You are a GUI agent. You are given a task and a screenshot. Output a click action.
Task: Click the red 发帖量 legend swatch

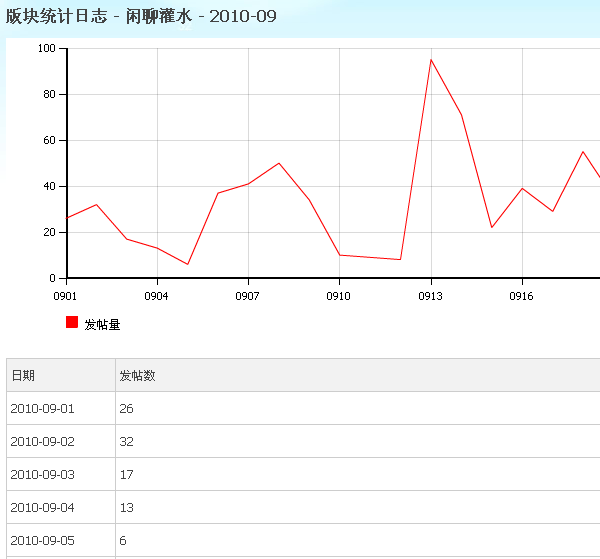tap(72, 322)
